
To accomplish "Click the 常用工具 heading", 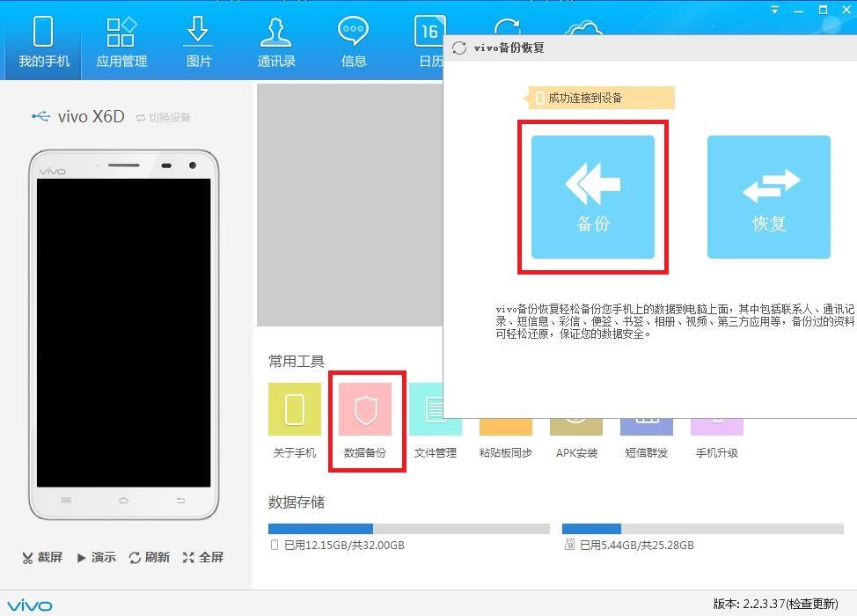I will click(297, 361).
